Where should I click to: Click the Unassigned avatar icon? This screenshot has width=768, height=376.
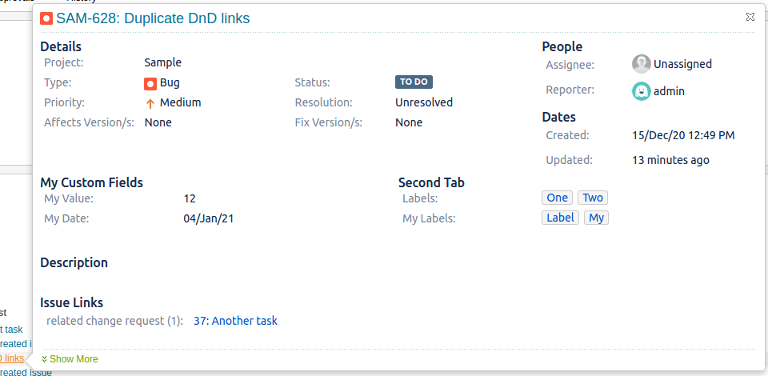coord(641,64)
